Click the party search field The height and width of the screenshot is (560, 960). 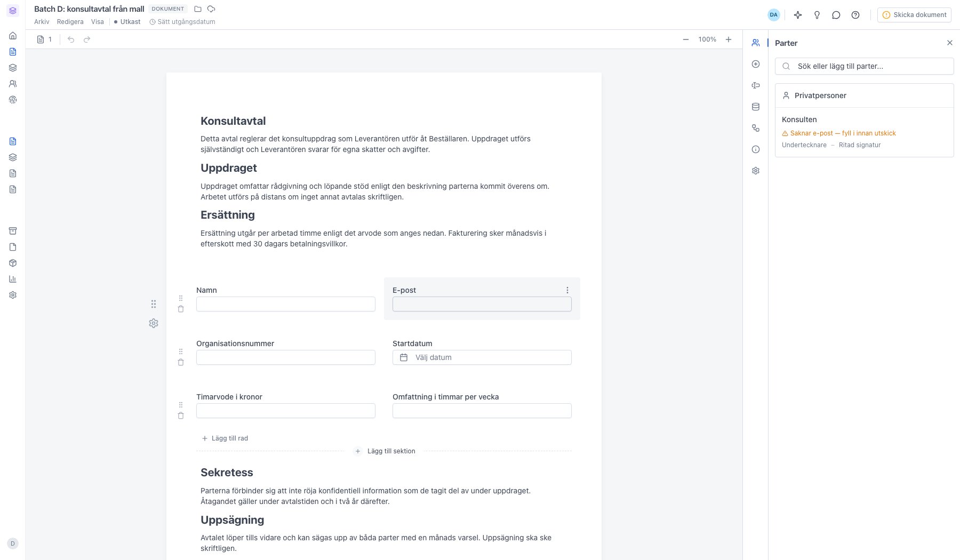[865, 66]
